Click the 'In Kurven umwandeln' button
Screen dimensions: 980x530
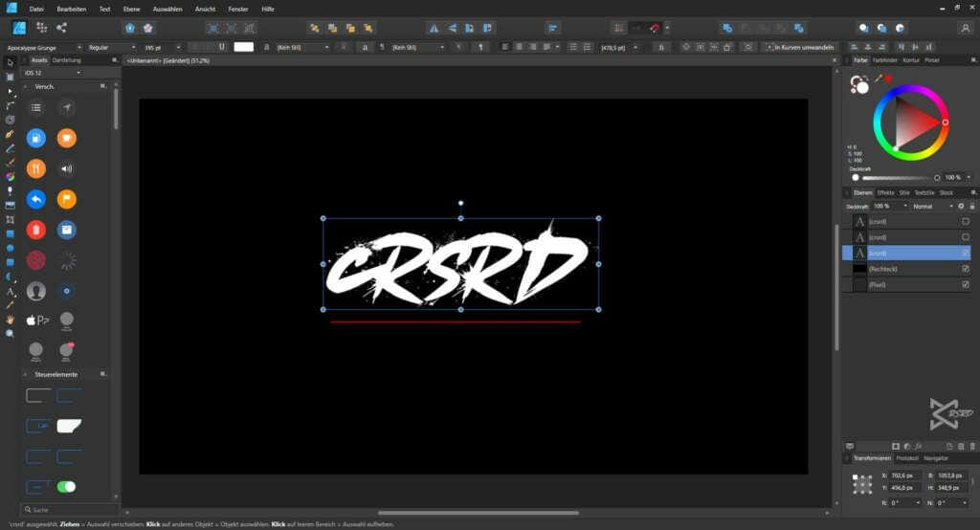click(x=801, y=46)
